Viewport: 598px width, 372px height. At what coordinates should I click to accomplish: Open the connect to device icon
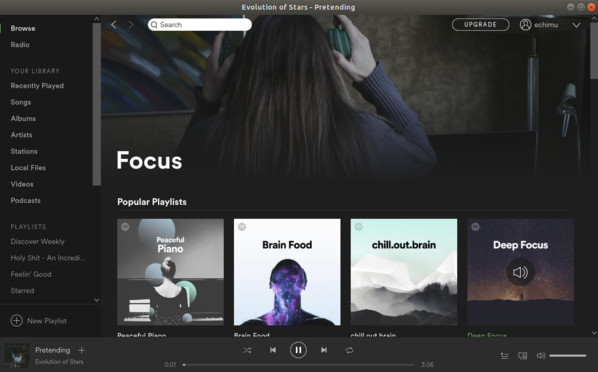tap(522, 356)
